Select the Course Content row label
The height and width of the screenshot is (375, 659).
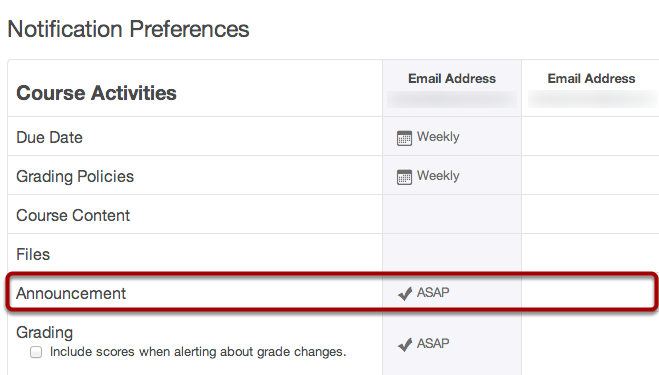pyautogui.click(x=73, y=215)
